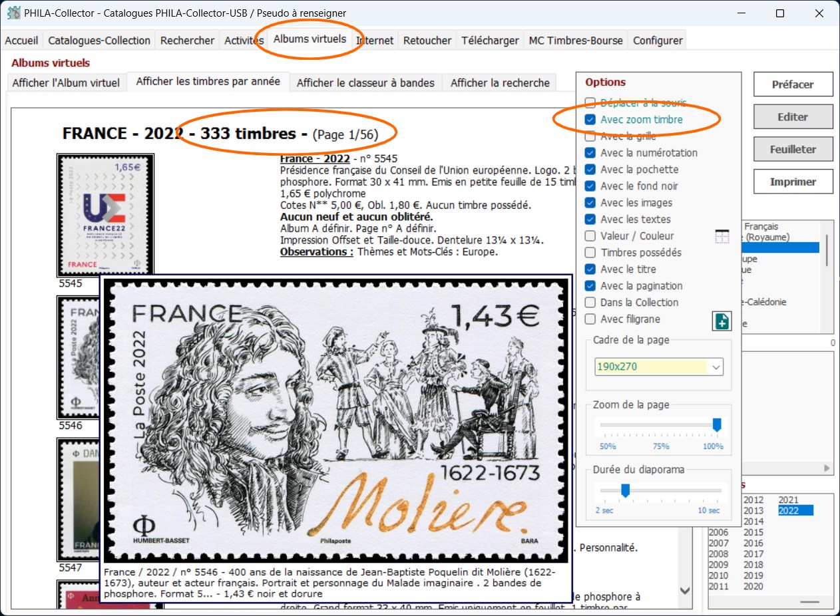840x616 pixels.
Task: Select year 2022 in the year list
Action: coord(795,510)
